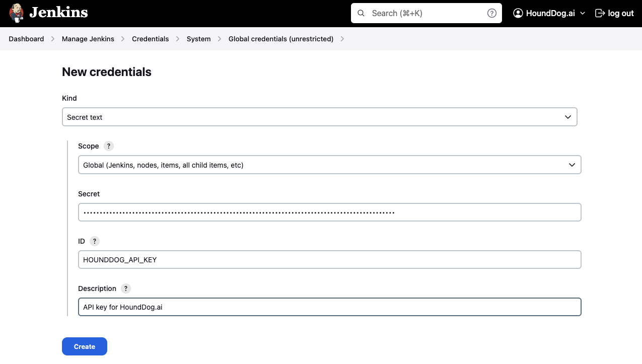Focus the Search (⌘+K) field
The image size is (642, 364).
point(426,14)
